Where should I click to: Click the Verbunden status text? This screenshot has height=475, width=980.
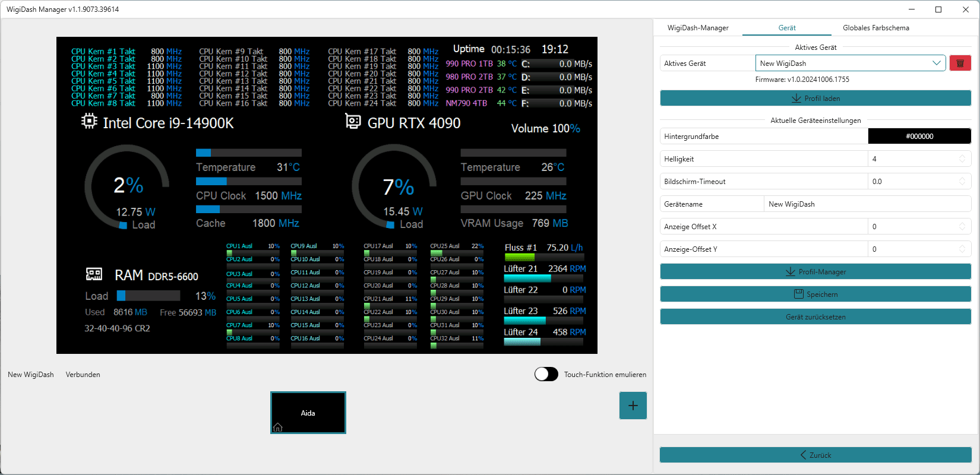click(83, 375)
